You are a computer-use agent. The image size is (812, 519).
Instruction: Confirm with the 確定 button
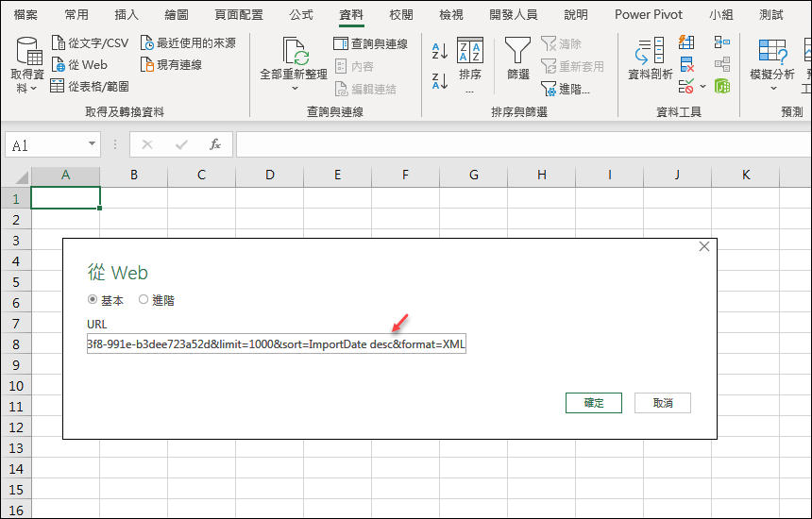coord(594,403)
